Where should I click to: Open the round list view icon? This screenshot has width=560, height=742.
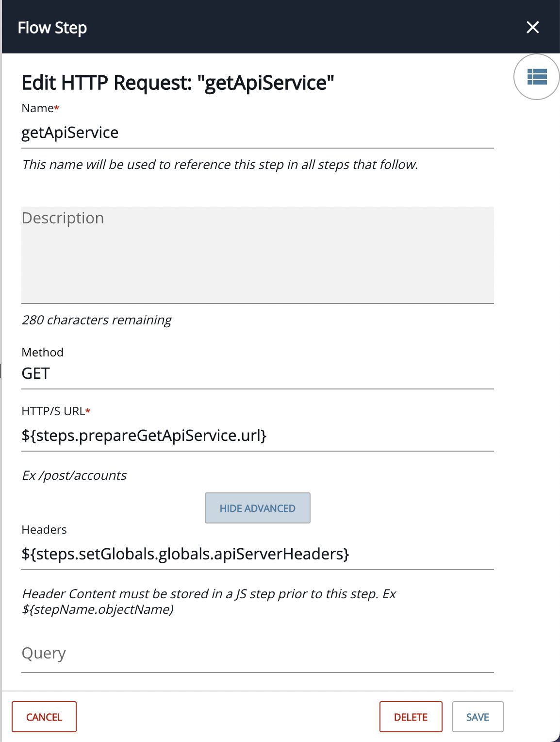(537, 77)
